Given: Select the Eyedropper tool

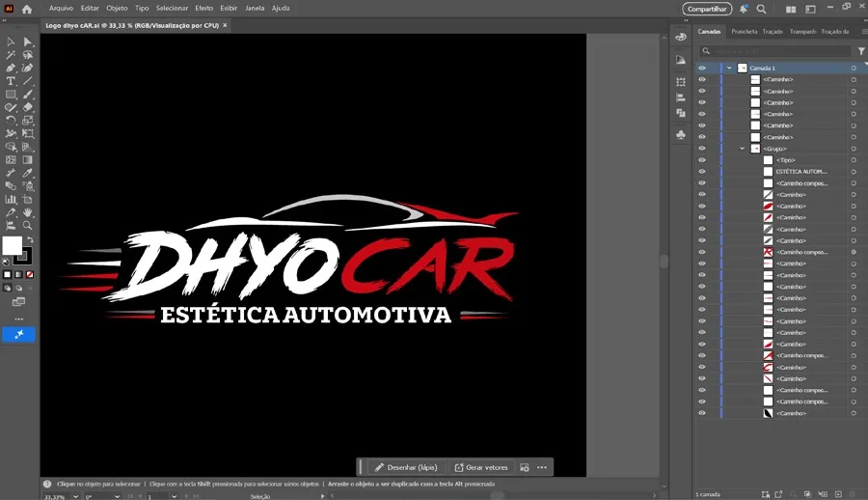Looking at the screenshot, I should [x=28, y=173].
